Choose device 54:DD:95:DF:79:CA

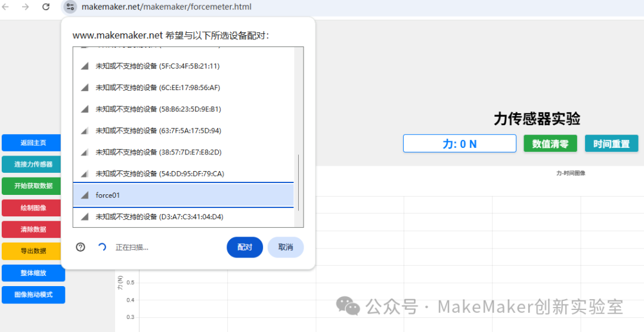coord(183,174)
